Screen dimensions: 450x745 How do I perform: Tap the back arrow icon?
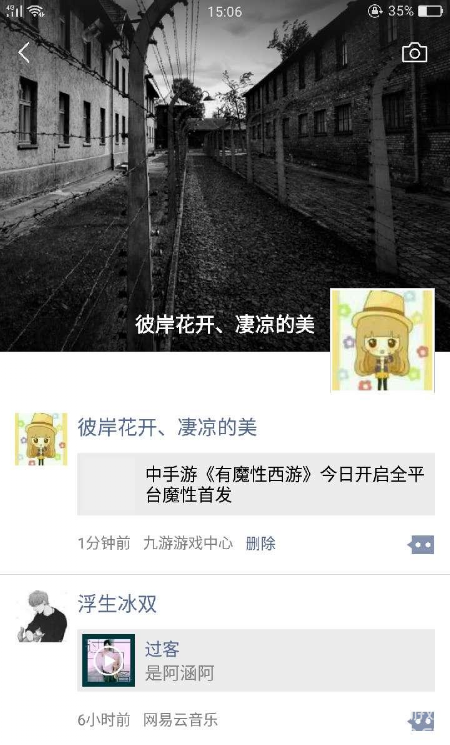(x=24, y=52)
